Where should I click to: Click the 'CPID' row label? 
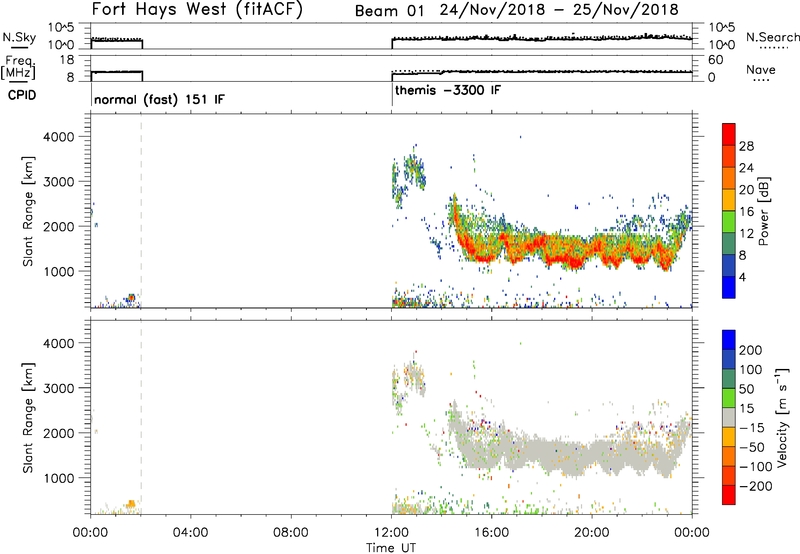pos(22,95)
